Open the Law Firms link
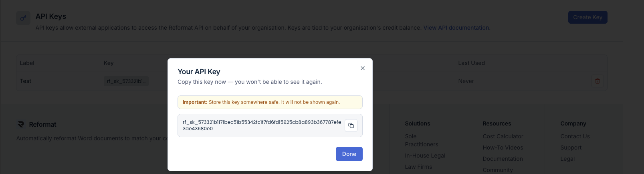The height and width of the screenshot is (174, 644). [418, 167]
